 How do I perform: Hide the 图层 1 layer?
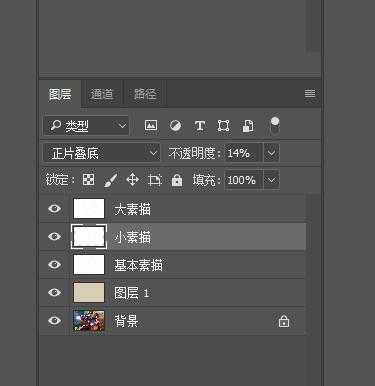[x=54, y=293]
